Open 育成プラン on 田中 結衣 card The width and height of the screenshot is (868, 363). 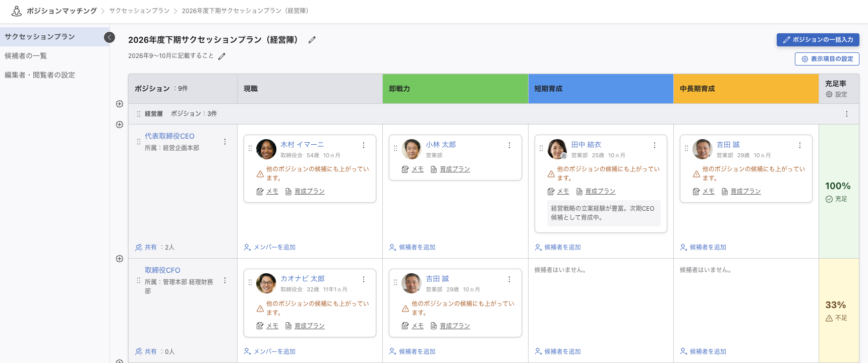(596, 192)
